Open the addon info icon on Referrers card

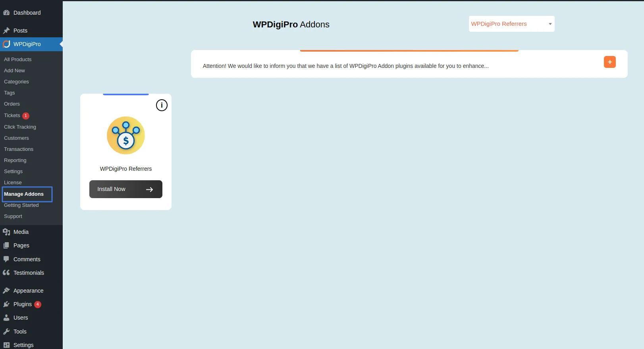[162, 105]
